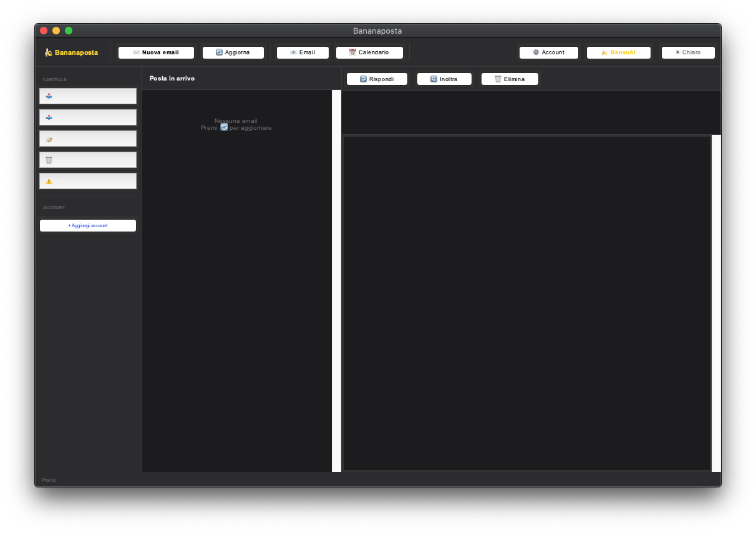Click inside the empty message body pane
The height and width of the screenshot is (533, 756).
[x=526, y=303]
